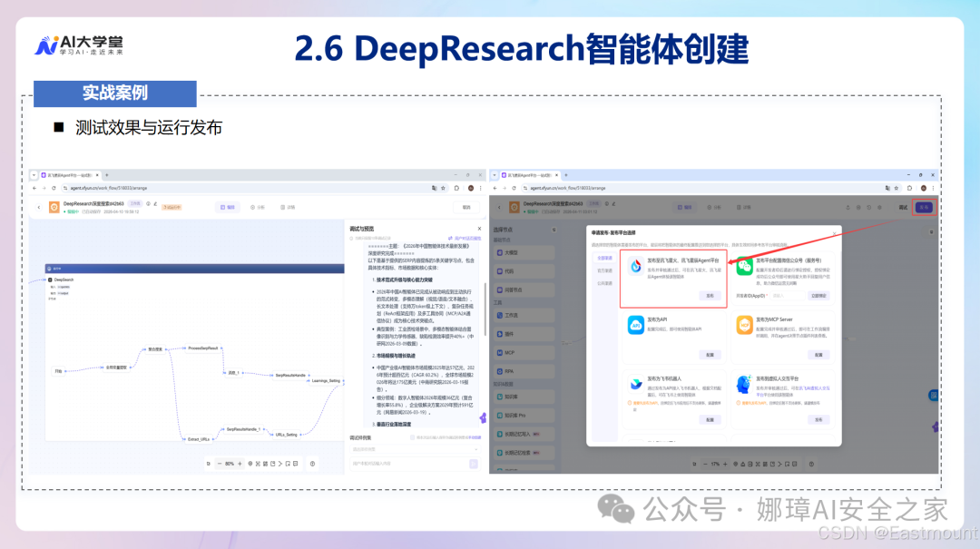
Task: Zoom in the left canvas with the plus icon
Action: pyautogui.click(x=240, y=464)
